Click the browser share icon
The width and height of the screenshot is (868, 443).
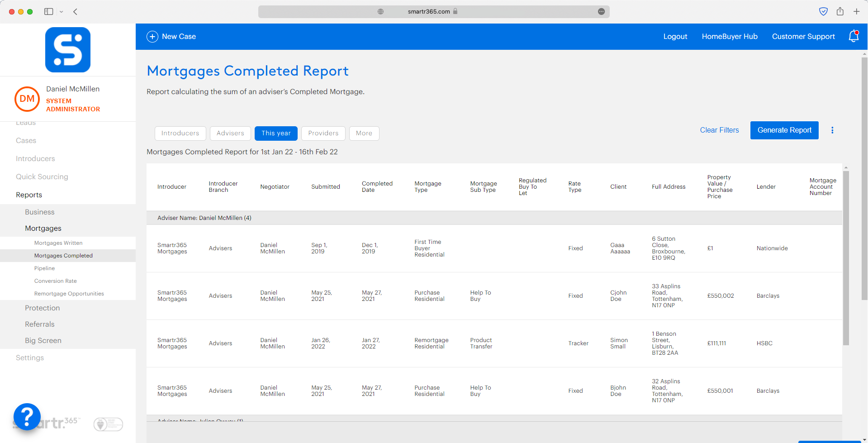coord(840,11)
